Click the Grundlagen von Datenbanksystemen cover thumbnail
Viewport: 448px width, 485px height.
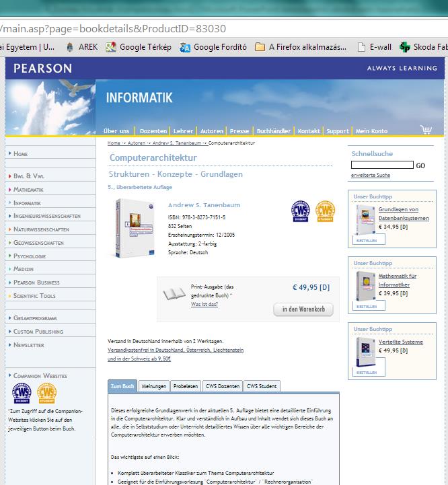(365, 220)
